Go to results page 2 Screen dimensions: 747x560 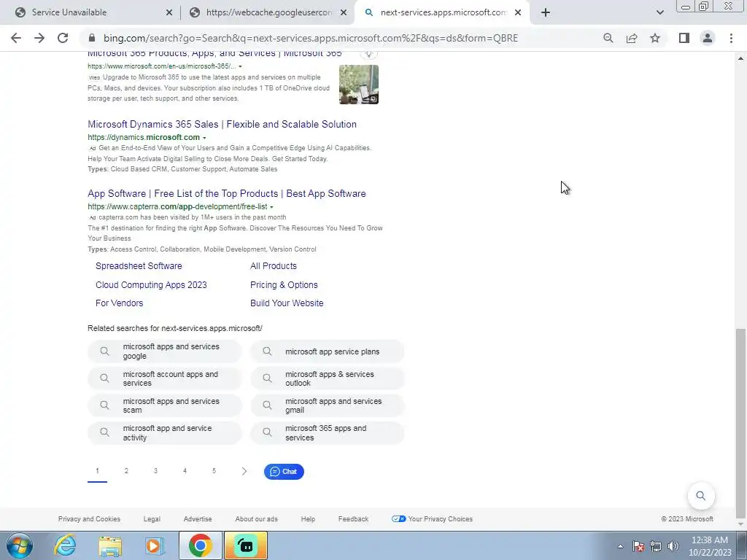pyautogui.click(x=126, y=471)
